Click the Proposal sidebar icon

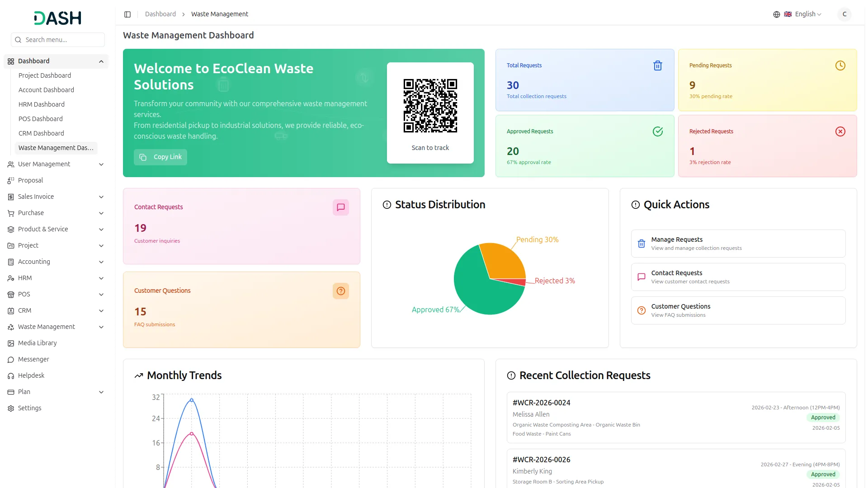click(x=11, y=181)
